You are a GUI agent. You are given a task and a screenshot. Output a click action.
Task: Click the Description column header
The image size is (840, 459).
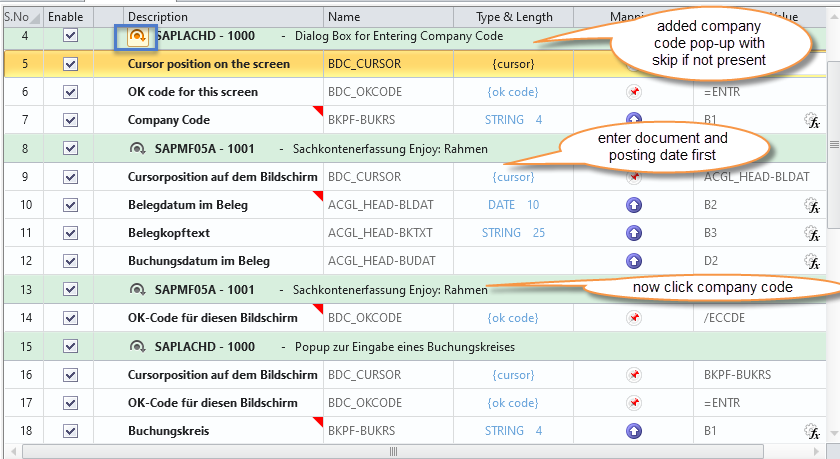tap(158, 17)
